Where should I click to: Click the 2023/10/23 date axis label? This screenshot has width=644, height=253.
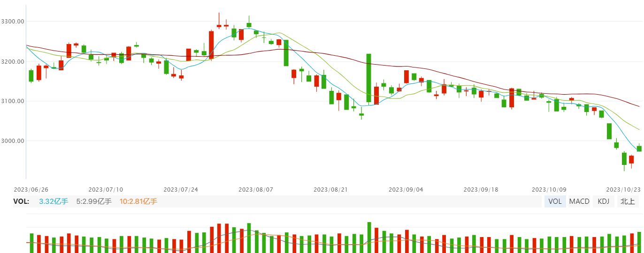click(x=623, y=190)
